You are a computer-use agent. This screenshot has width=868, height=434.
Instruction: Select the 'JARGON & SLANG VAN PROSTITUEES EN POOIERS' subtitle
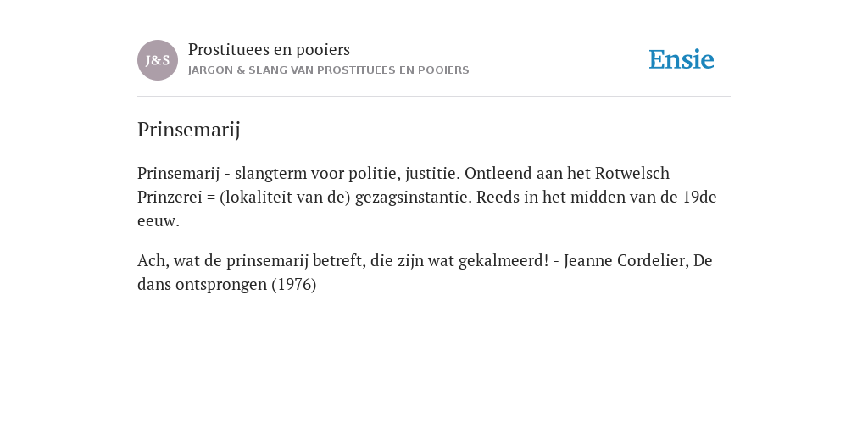tap(328, 70)
